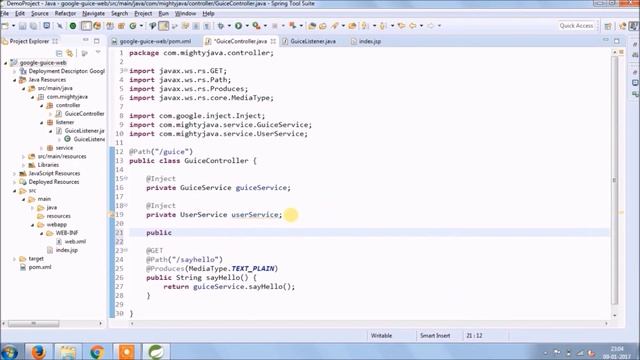640x360 pixels.
Task: Click the Run External Tools icon
Action: point(256,26)
